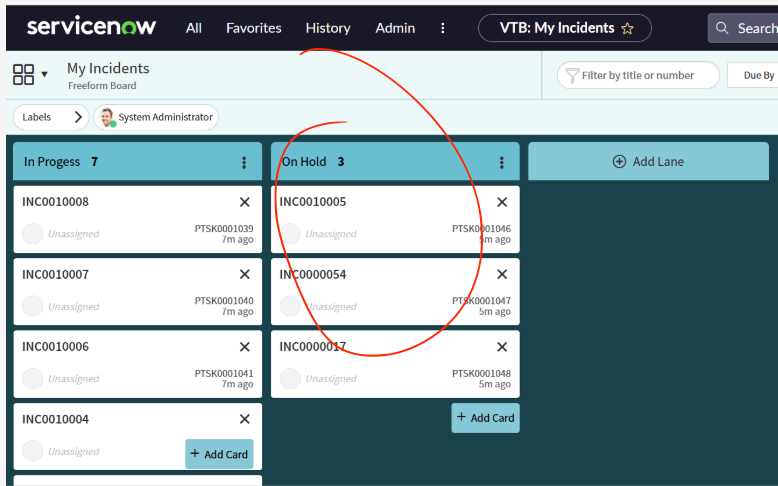Click PTSK0001047 task number
Image resolution: width=778 pixels, height=486 pixels.
tap(481, 301)
